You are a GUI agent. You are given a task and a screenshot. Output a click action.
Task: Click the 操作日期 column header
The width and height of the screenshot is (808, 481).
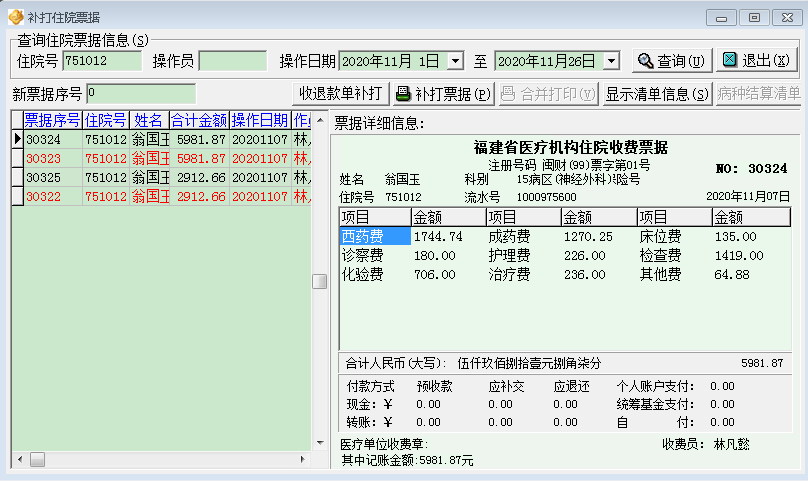click(260, 120)
